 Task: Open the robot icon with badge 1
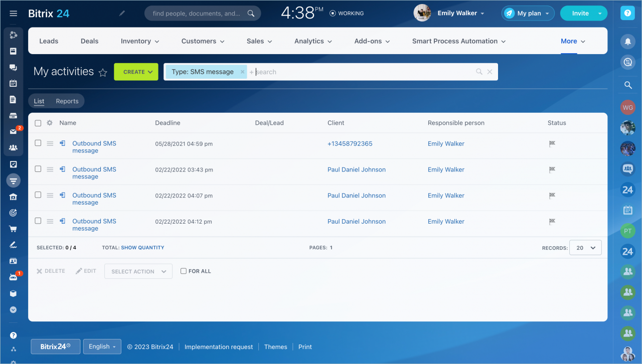14,277
